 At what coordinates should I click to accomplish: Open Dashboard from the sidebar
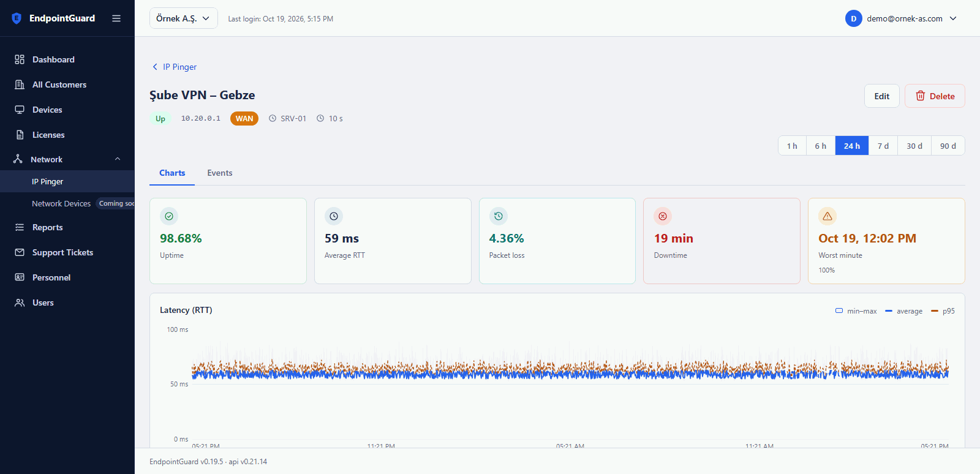click(x=67, y=59)
